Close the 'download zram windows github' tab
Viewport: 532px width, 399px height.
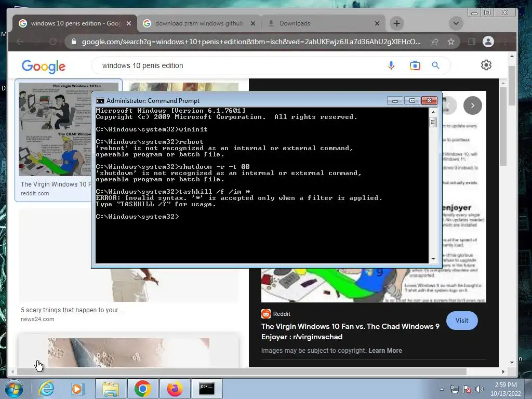[x=253, y=23]
